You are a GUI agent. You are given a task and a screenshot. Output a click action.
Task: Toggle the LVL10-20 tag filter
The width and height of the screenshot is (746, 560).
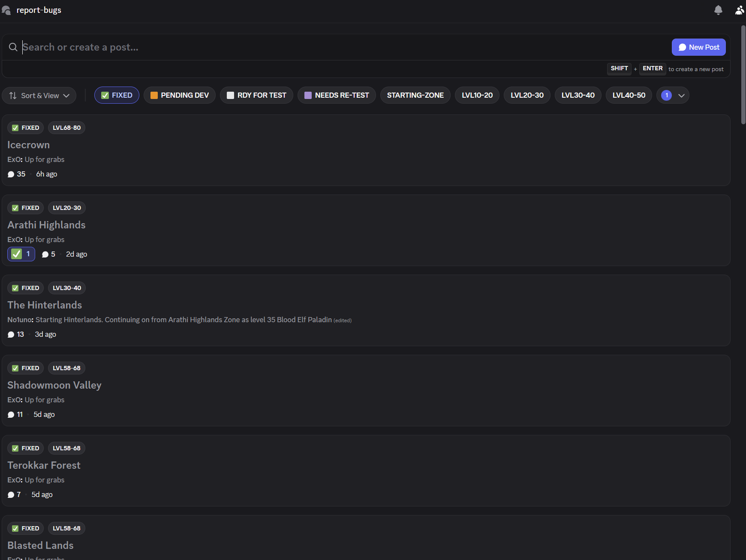477,95
